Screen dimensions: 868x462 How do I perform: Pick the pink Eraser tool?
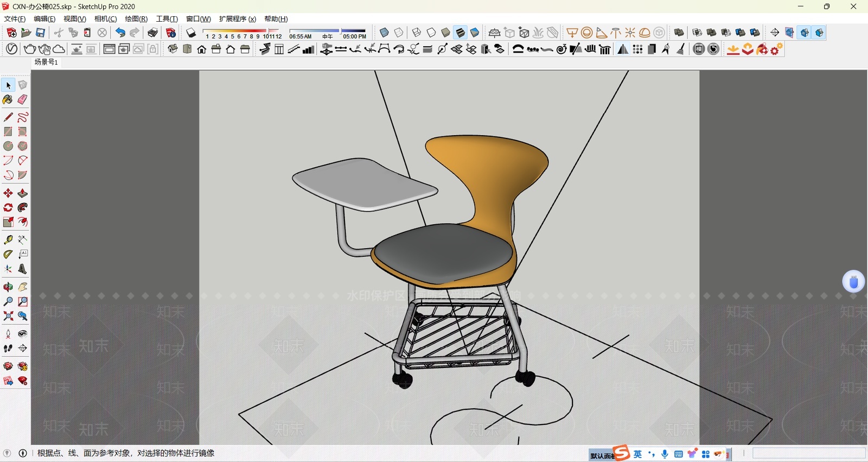pos(22,99)
